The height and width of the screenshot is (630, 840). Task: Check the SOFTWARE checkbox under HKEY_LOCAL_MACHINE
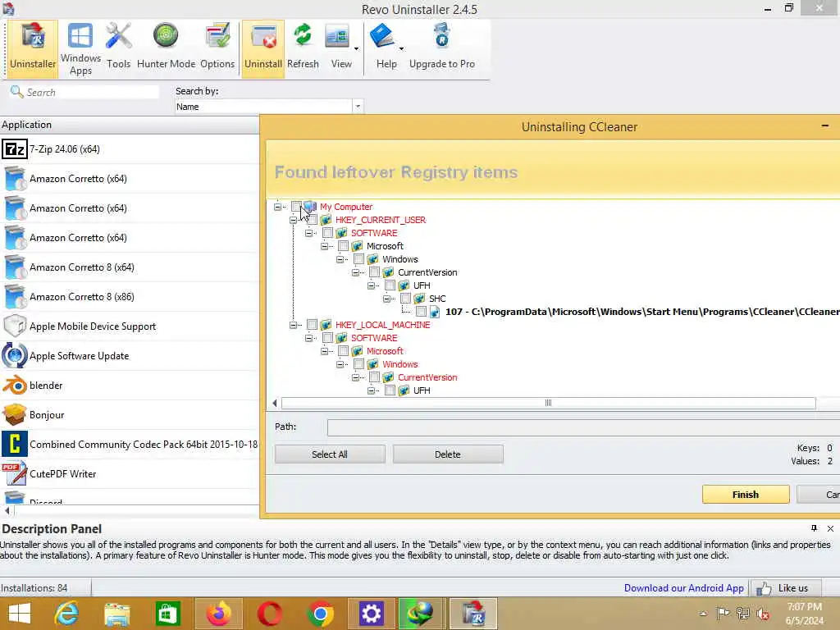pyautogui.click(x=327, y=337)
